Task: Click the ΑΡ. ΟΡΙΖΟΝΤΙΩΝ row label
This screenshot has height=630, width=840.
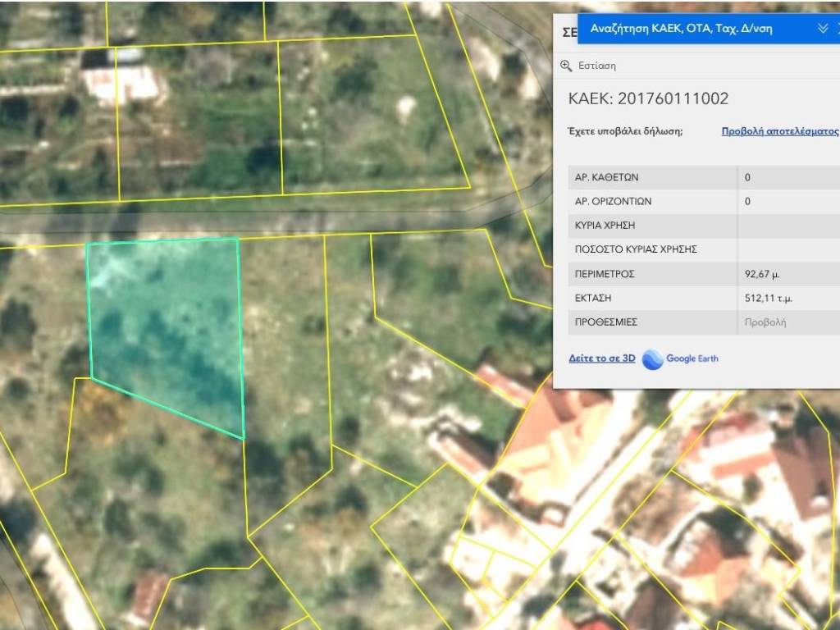Action: tap(613, 201)
